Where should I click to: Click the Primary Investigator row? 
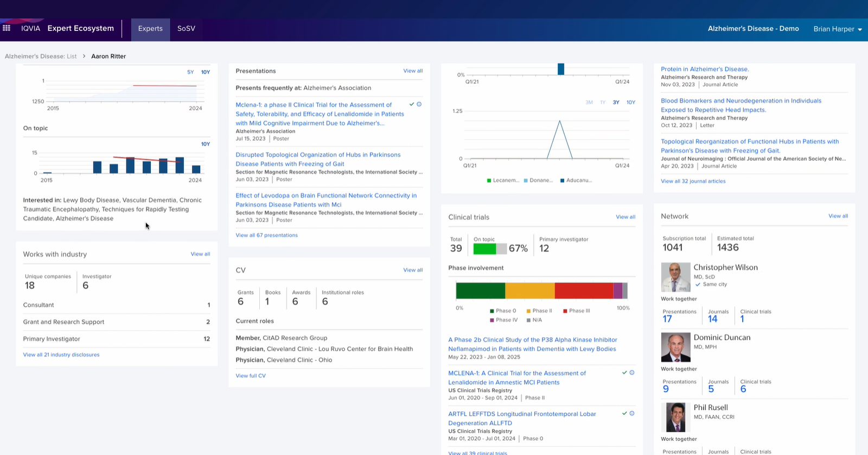coord(117,339)
